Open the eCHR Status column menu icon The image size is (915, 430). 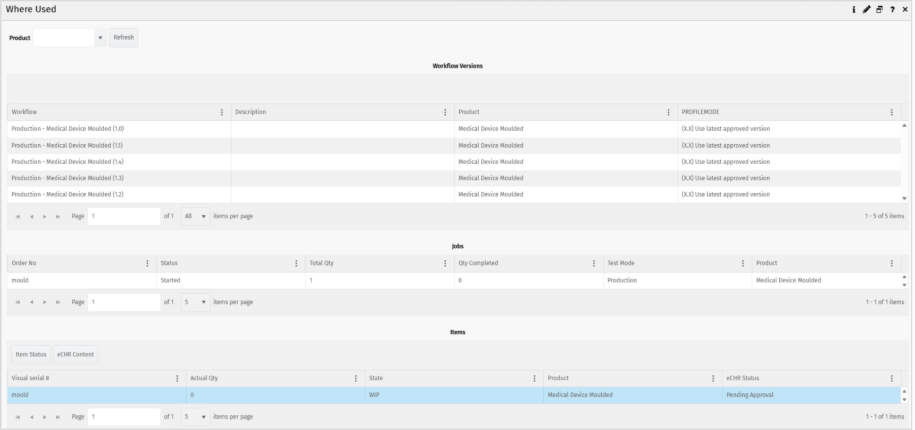coord(892,379)
